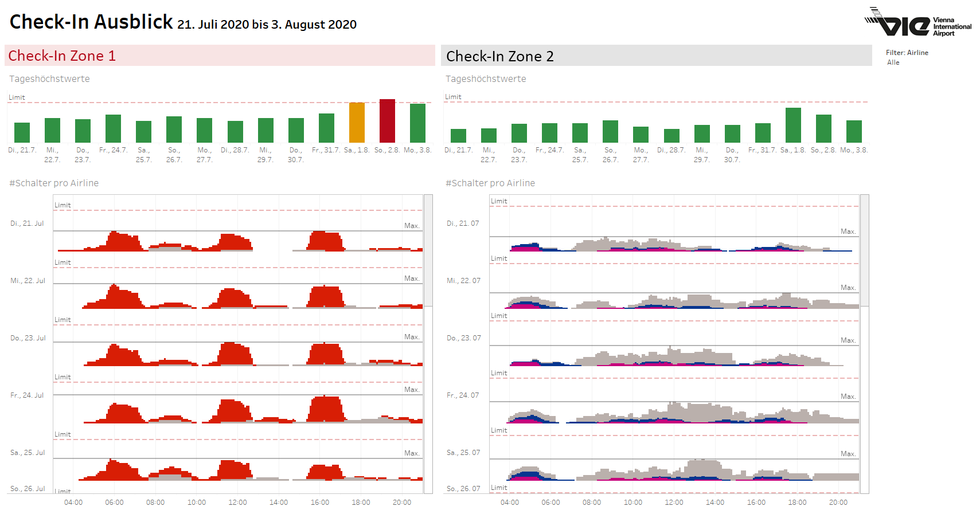Viewport: 980px width, 518px height.
Task: Click the Zone 2 chart vertical scrollbar
Action: (865, 250)
